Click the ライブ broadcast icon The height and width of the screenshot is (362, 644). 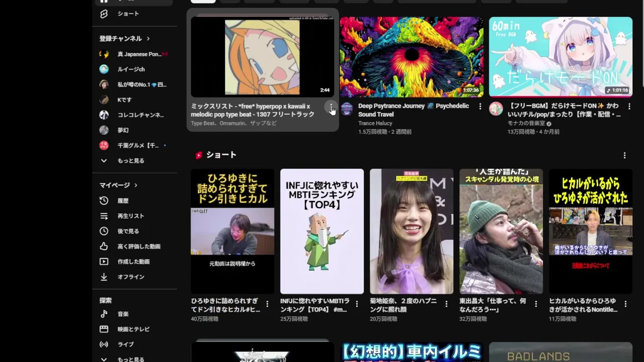tap(104, 344)
